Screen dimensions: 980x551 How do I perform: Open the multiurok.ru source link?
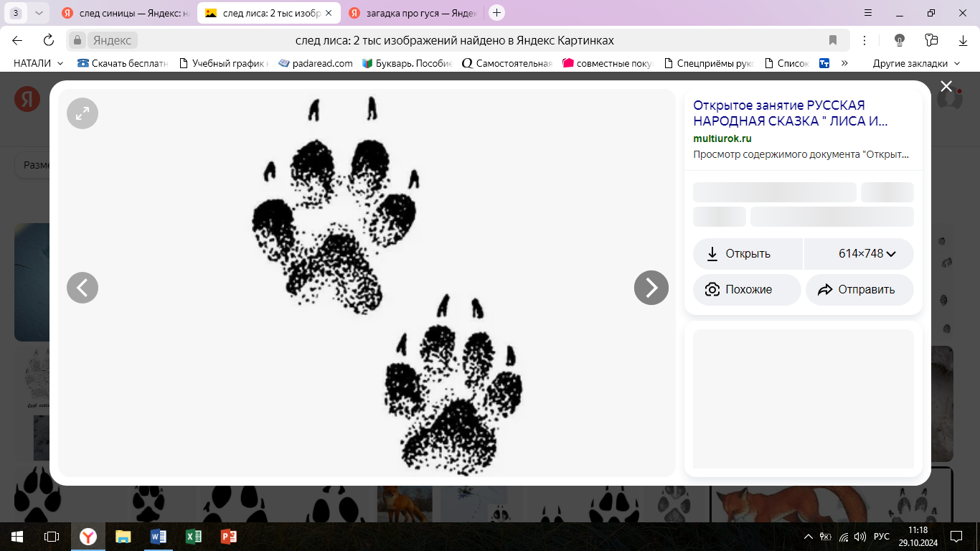722,138
